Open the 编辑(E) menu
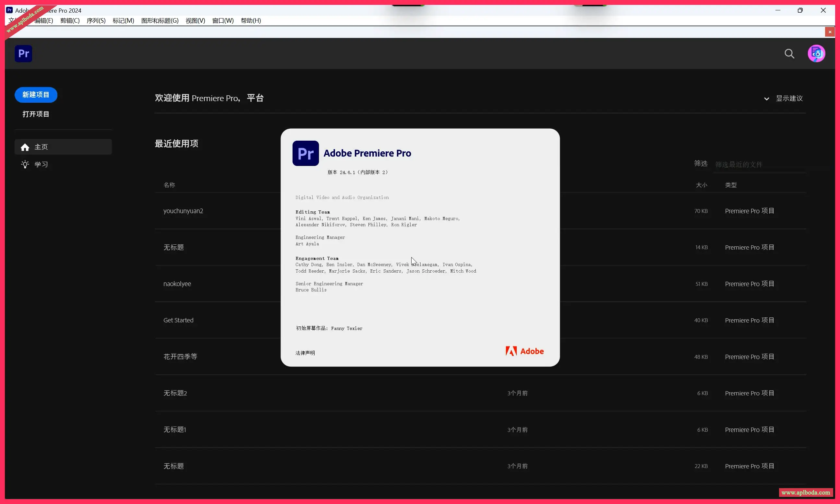 [x=44, y=20]
